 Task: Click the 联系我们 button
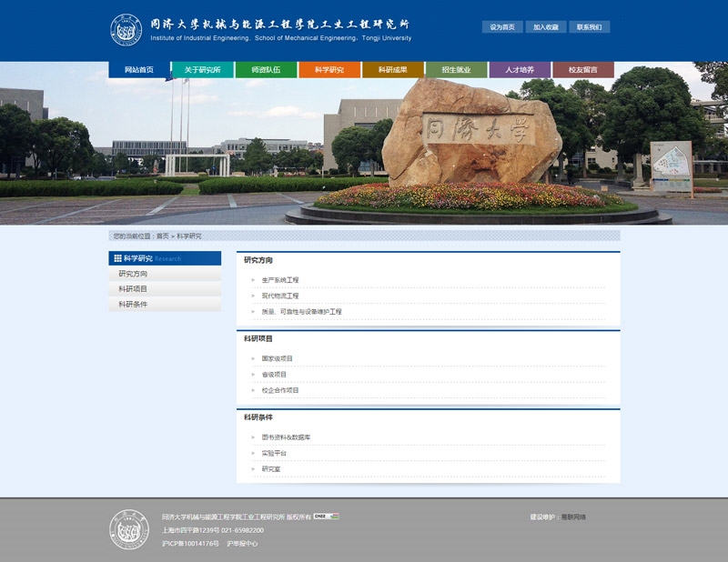coord(589,27)
